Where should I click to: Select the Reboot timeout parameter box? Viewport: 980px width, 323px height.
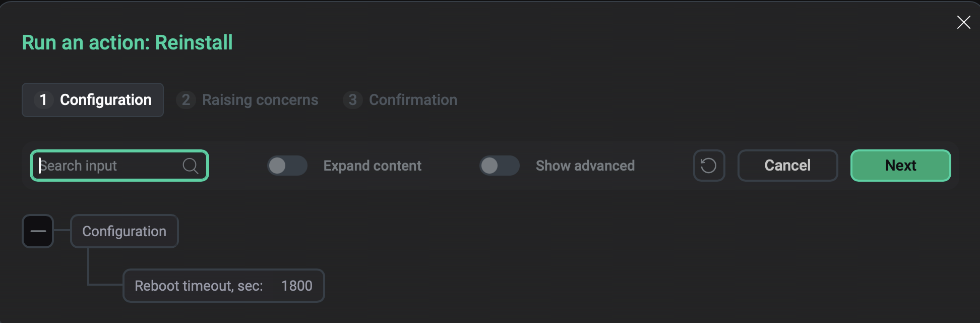tap(223, 286)
